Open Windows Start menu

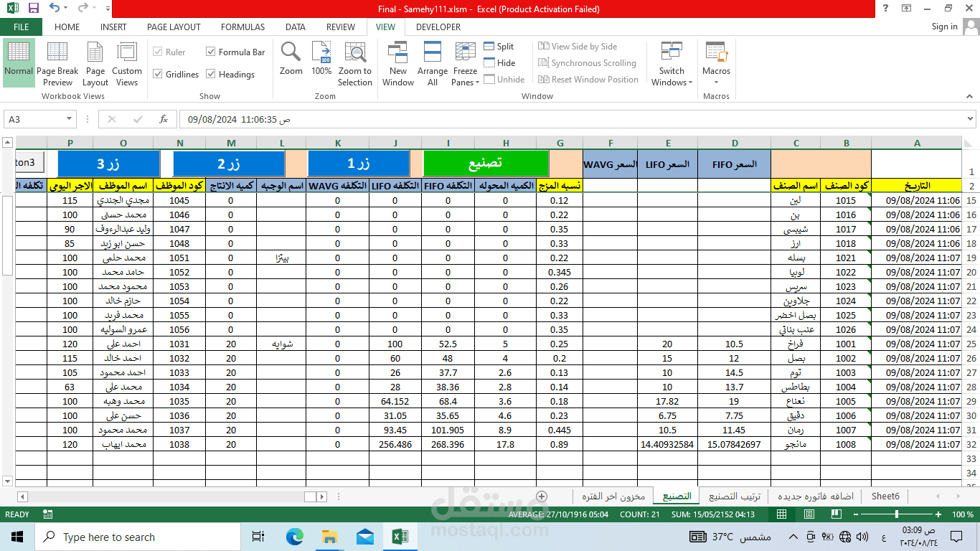click(17, 537)
